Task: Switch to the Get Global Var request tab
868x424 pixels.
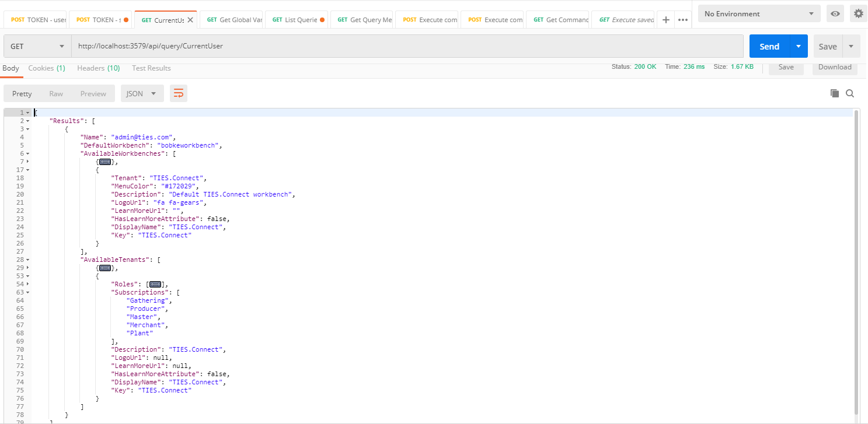Action: [234, 20]
